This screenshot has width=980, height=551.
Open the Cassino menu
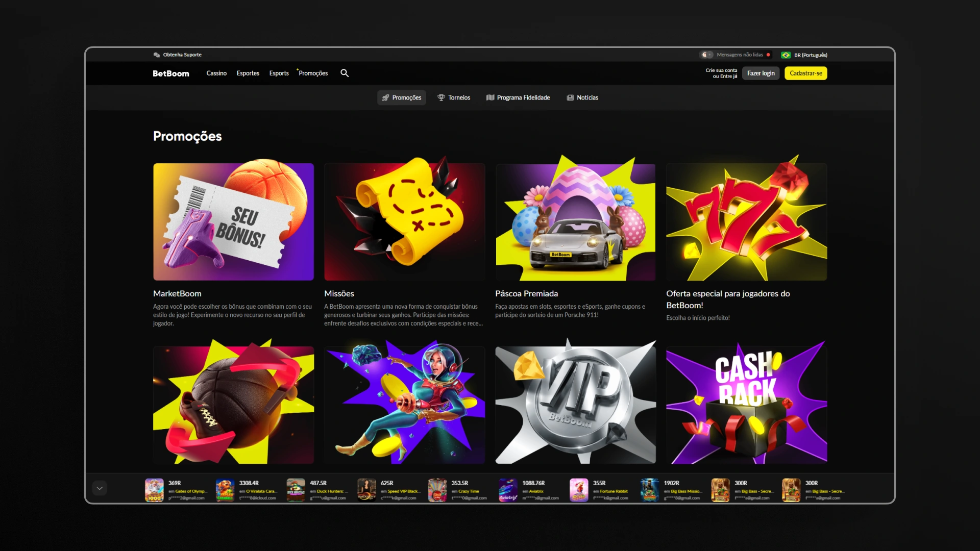tap(216, 73)
